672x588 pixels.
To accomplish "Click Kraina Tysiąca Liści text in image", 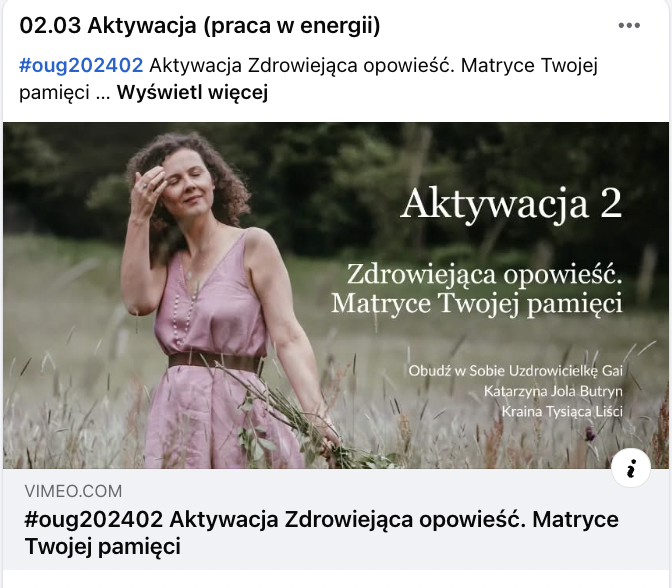I will tap(562, 411).
